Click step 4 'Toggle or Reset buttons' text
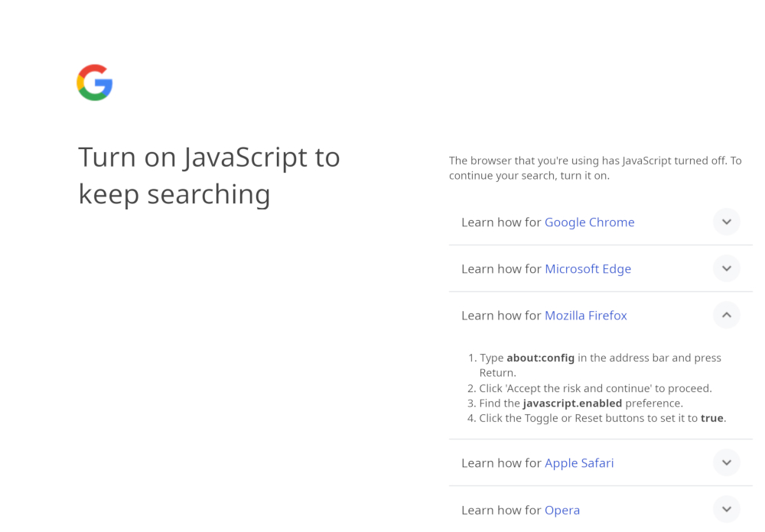765x532 pixels. point(584,418)
